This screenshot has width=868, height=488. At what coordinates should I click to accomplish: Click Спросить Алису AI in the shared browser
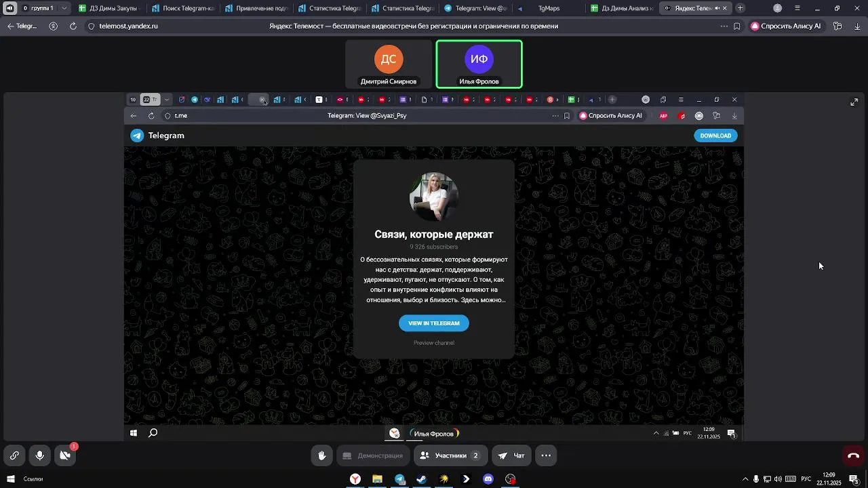pos(610,116)
